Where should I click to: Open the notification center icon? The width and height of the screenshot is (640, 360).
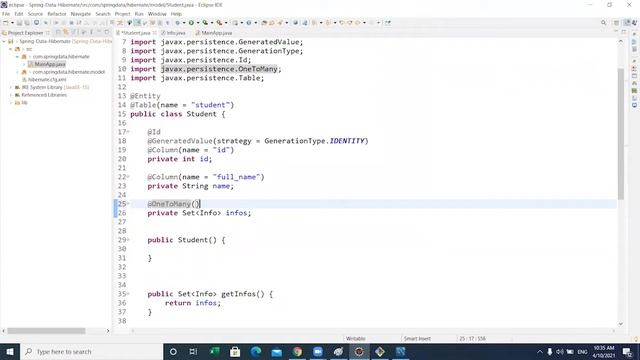(x=627, y=351)
